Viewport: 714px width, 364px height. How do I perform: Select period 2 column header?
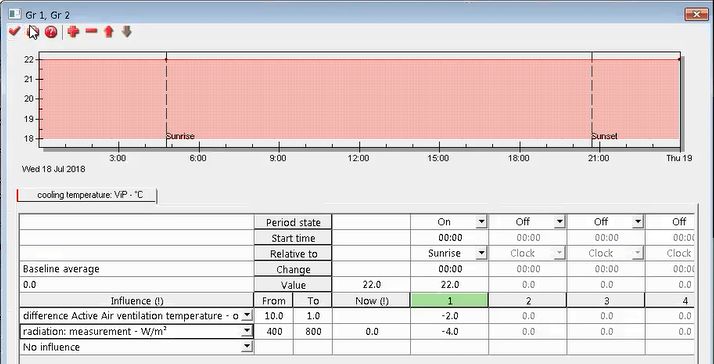(528, 300)
